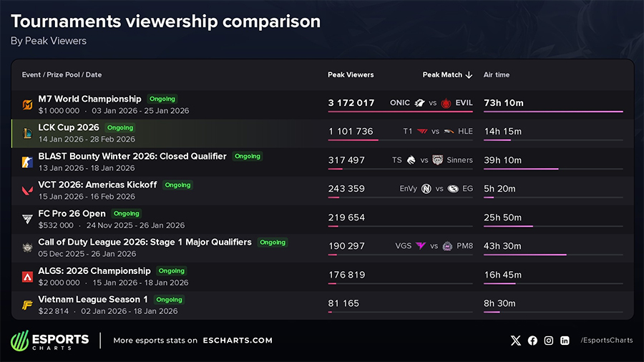Screen dimensions: 644x362
Task: Open the LinkedIn social icon
Action: pyautogui.click(x=565, y=341)
